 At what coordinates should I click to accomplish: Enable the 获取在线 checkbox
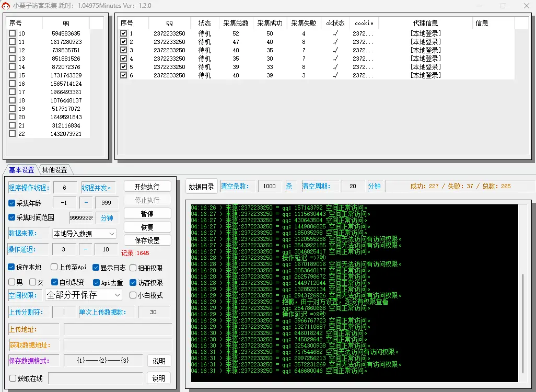pyautogui.click(x=13, y=378)
